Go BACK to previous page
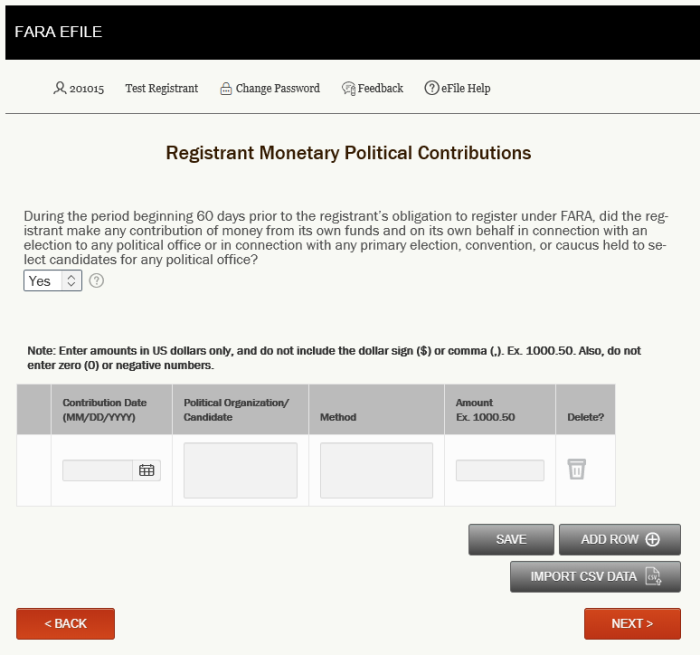Image resolution: width=700 pixels, height=655 pixels. pos(66,623)
